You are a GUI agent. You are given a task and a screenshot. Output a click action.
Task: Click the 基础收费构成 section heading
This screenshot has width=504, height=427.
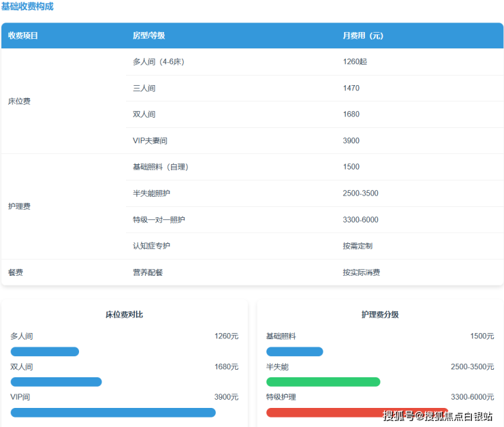pyautogui.click(x=27, y=7)
